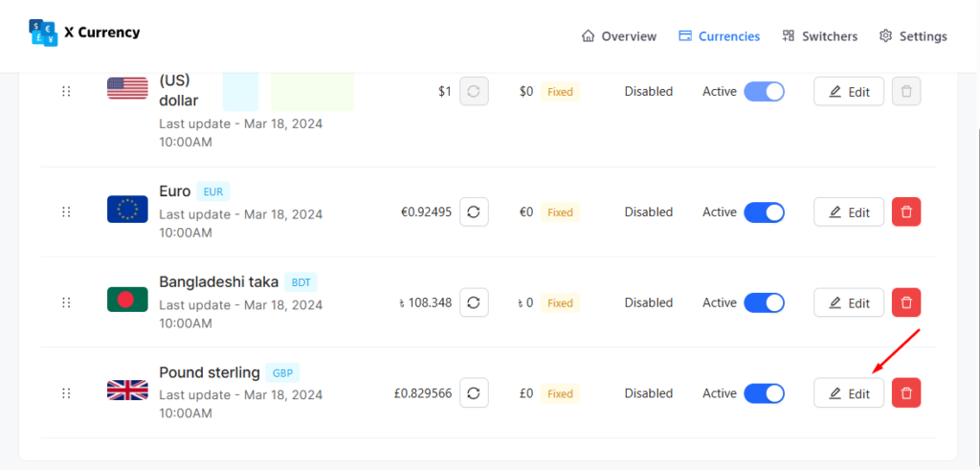Delete the Bangladeshi taka currency

tap(906, 302)
